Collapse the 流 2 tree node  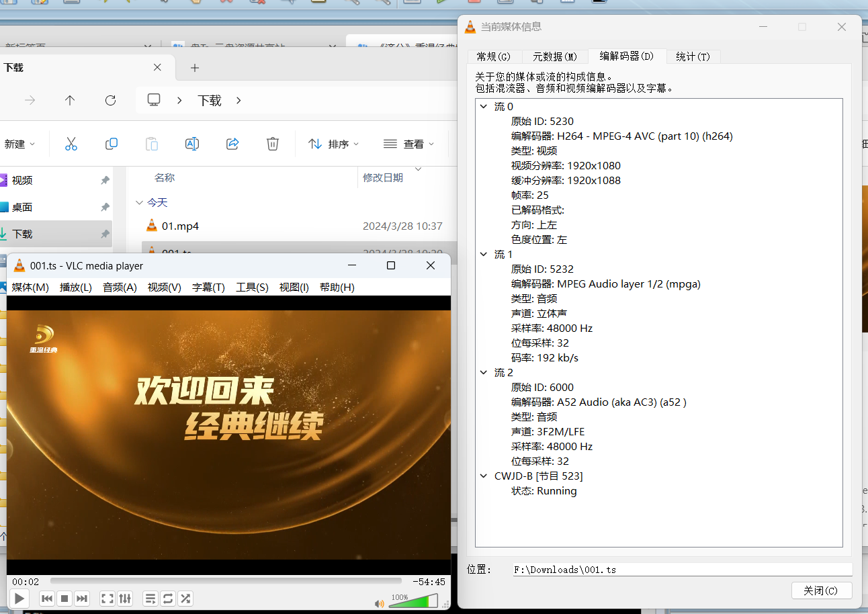click(x=484, y=372)
